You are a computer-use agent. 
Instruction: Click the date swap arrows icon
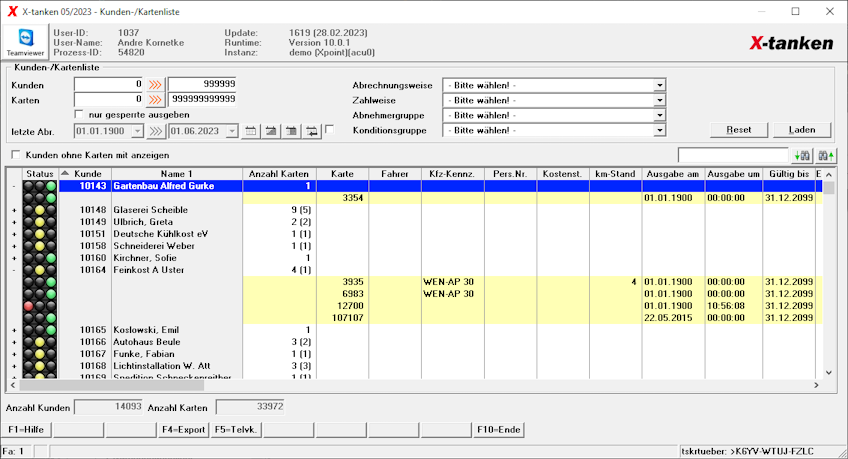[x=312, y=131]
